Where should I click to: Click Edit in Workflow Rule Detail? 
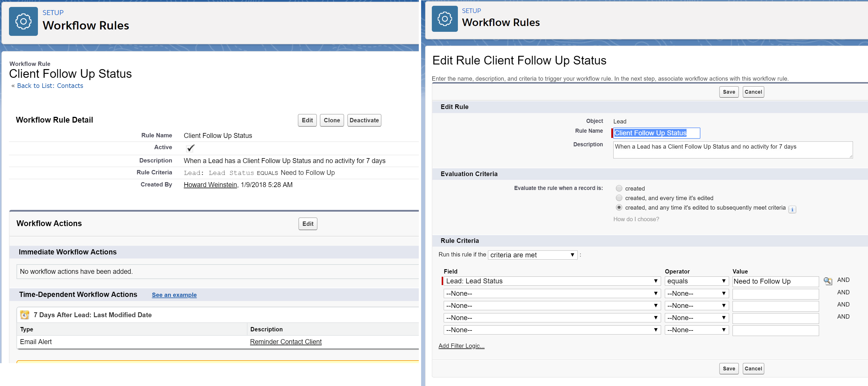307,121
